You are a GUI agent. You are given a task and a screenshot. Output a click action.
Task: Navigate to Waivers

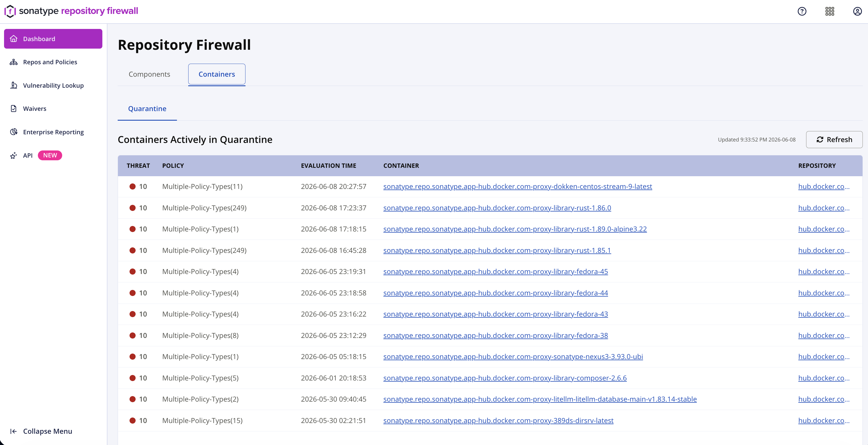[x=53, y=109]
